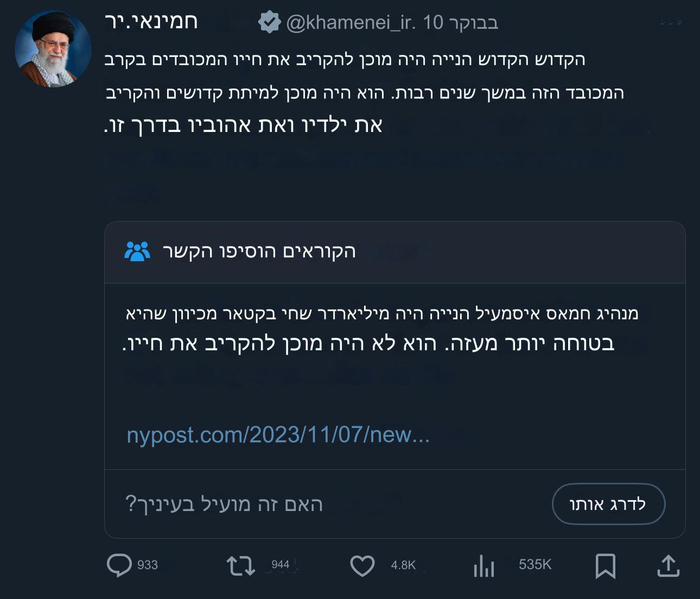The width and height of the screenshot is (700, 599).
Task: Click the community notes people icon
Action: (x=137, y=251)
